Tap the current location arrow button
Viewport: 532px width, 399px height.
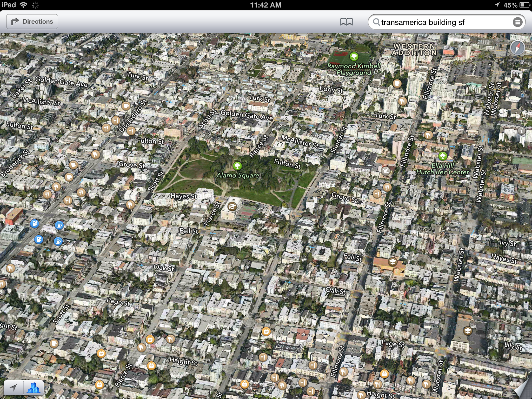pos(14,388)
